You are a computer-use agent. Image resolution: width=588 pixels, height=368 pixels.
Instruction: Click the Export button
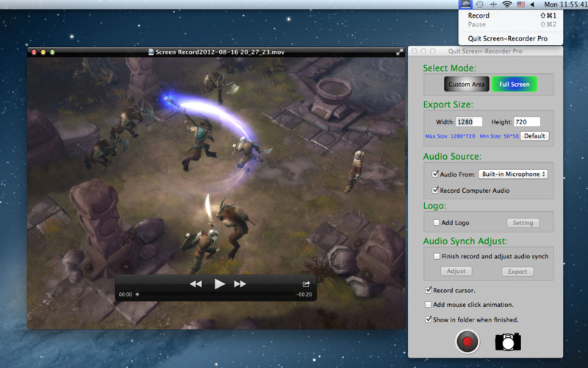517,272
